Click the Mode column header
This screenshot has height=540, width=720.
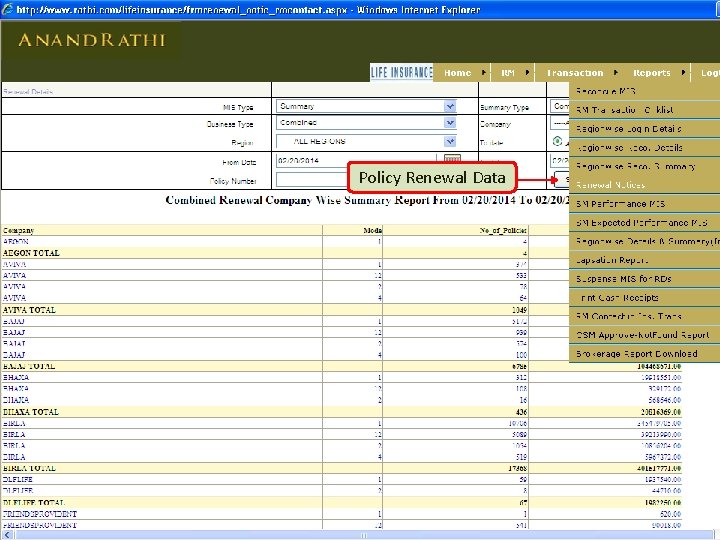pyautogui.click(x=373, y=231)
